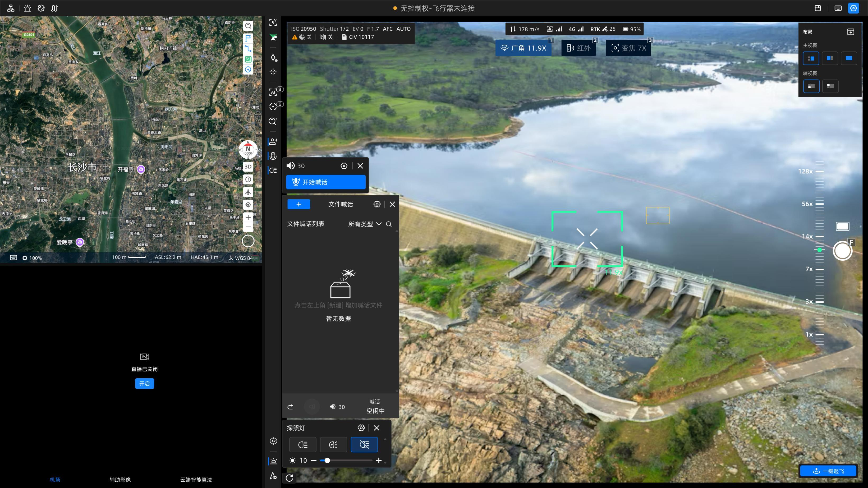Increase searchlight brightness with plus
The image size is (868, 488).
378,460
